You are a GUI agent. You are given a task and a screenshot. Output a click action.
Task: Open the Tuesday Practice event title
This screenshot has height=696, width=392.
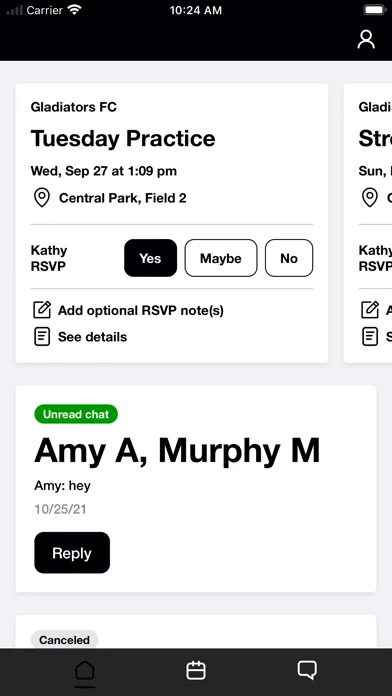123,138
